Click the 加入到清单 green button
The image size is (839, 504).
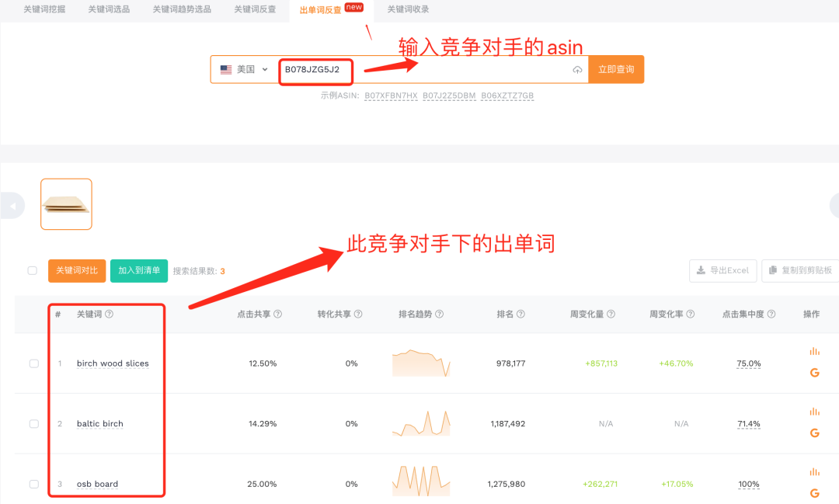coord(139,270)
